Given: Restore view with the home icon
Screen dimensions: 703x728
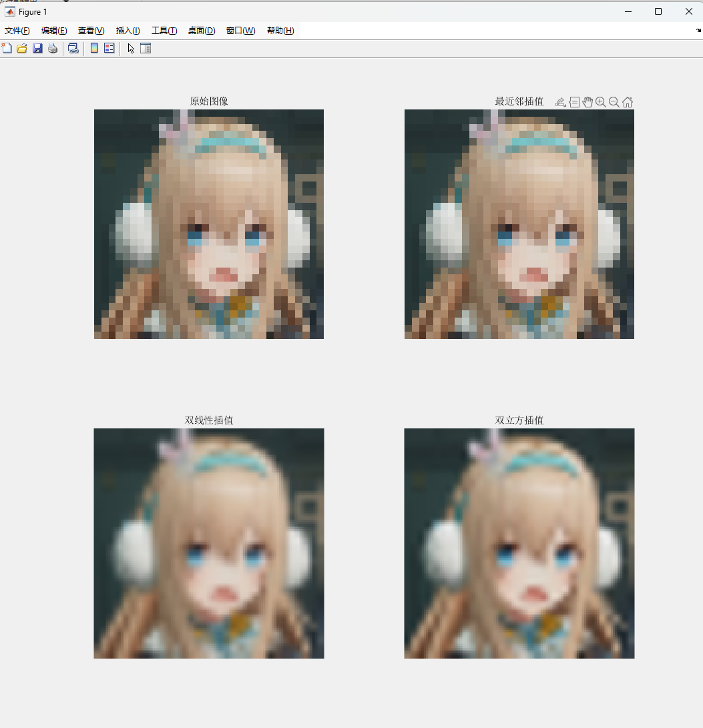Looking at the screenshot, I should tap(628, 102).
